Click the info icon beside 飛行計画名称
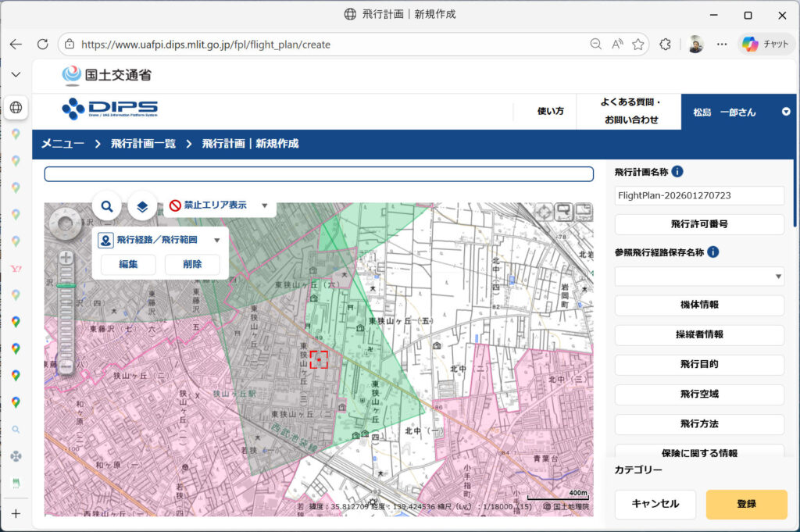Viewport: 800px width, 532px height. [x=677, y=171]
